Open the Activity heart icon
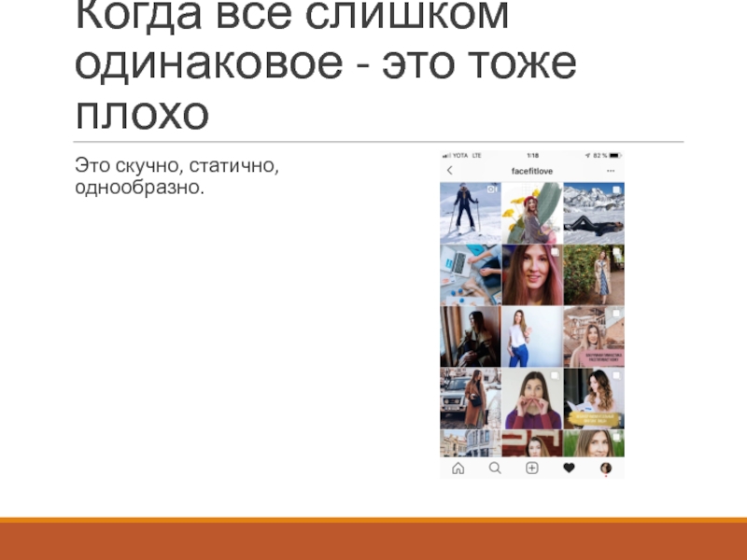The height and width of the screenshot is (560, 747). 569,469
